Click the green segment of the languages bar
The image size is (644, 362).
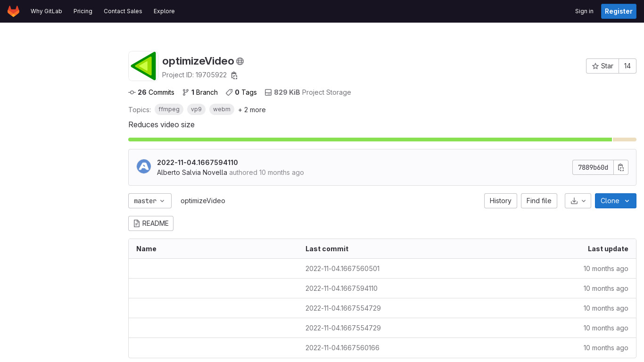[370, 140]
